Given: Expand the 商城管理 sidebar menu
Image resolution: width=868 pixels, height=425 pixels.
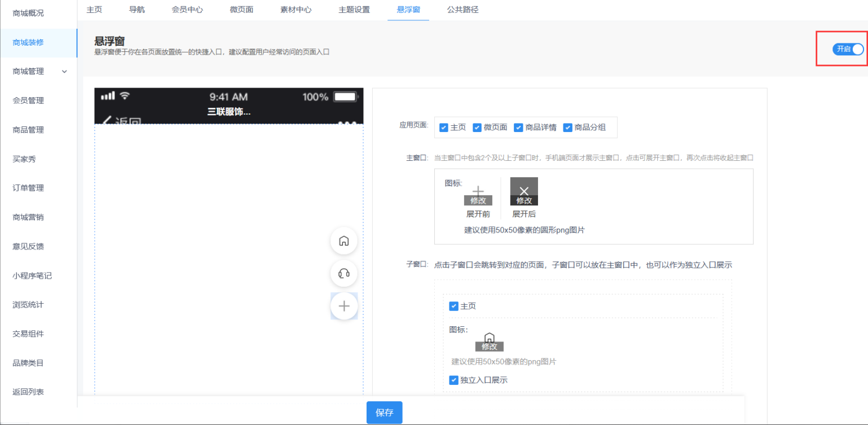Looking at the screenshot, I should (x=39, y=72).
